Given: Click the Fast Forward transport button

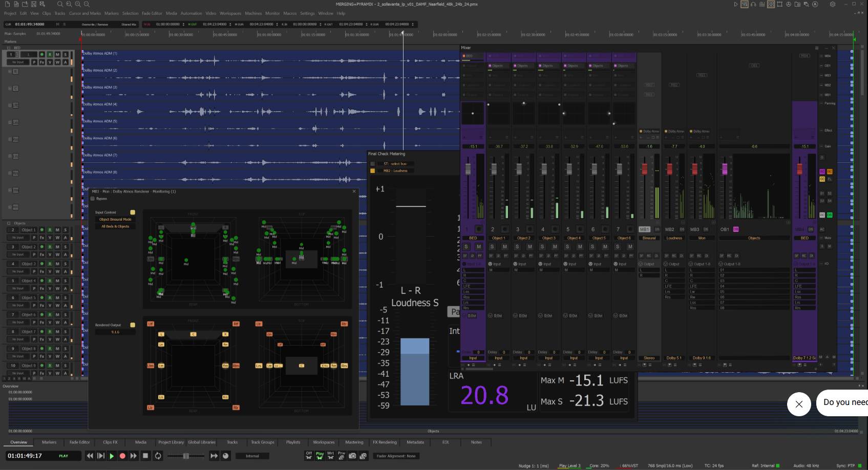Looking at the screenshot, I should tap(134, 456).
